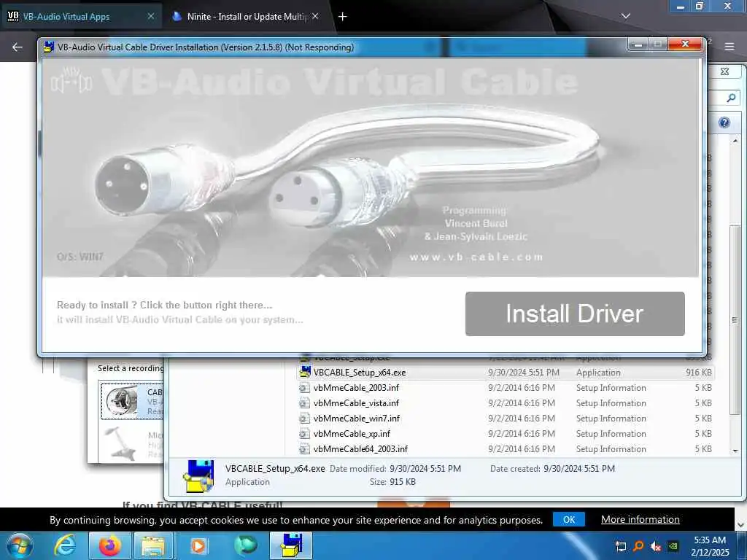Close the VB-Audio Virtual Apps tab
Screen dimensions: 747x560
click(150, 16)
